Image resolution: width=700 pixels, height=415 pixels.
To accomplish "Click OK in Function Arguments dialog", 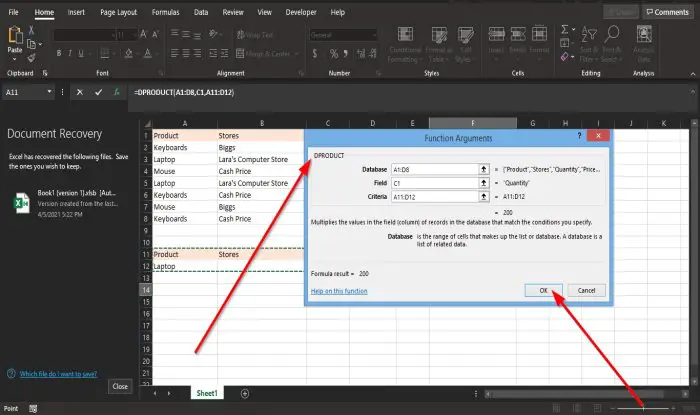I will coord(543,290).
